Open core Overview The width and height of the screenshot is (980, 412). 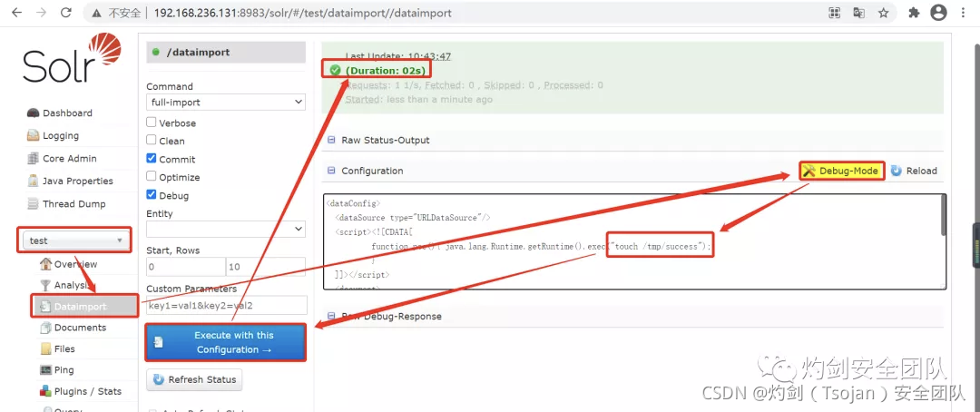pos(75,264)
